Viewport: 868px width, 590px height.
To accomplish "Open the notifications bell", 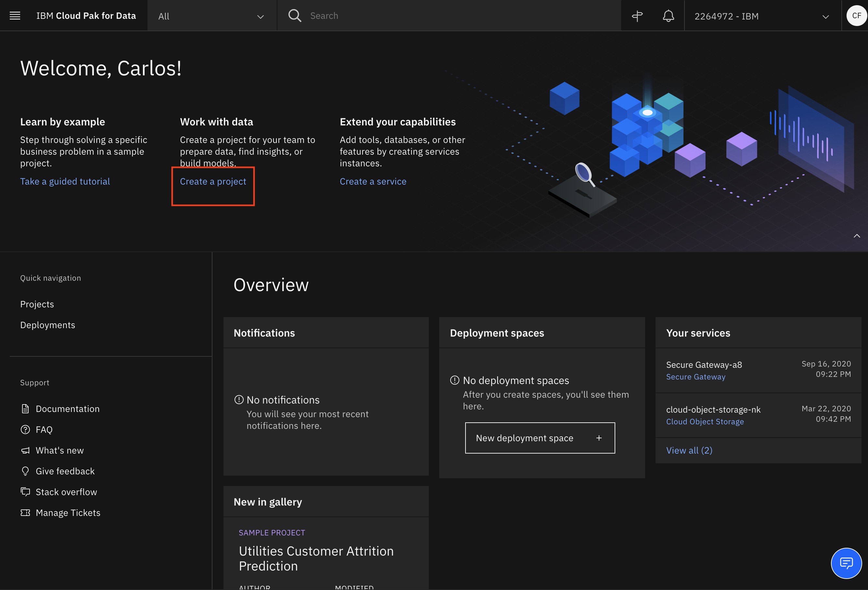I will point(668,16).
